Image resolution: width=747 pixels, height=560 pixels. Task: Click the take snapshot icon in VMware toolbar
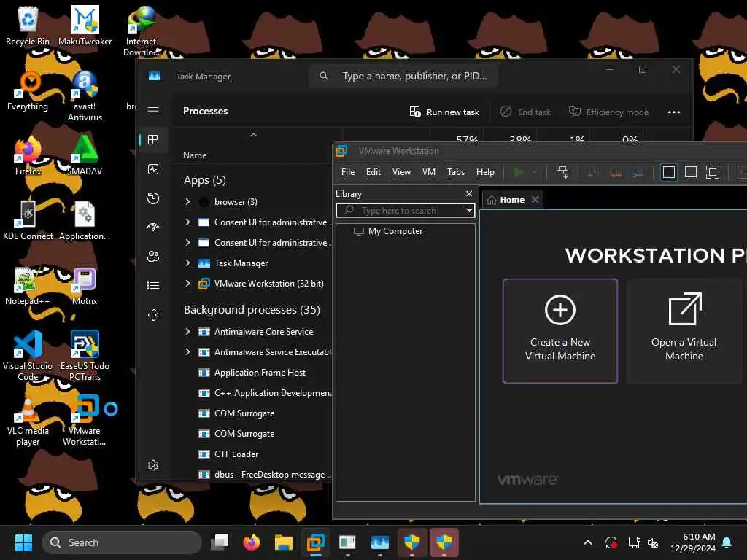(593, 172)
